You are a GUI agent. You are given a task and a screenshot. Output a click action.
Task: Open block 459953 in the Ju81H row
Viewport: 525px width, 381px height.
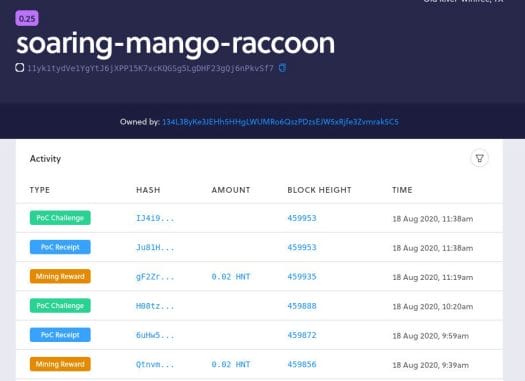[302, 247]
